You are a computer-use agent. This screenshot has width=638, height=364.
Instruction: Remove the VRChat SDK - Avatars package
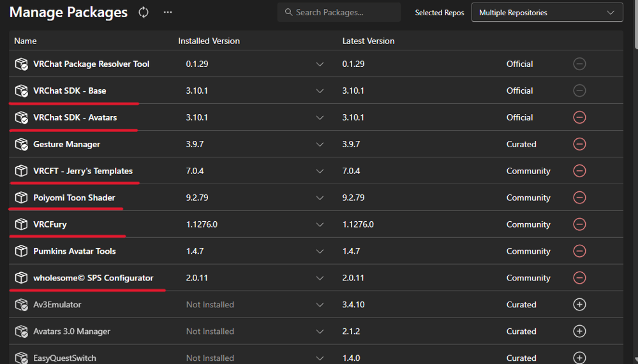(579, 117)
